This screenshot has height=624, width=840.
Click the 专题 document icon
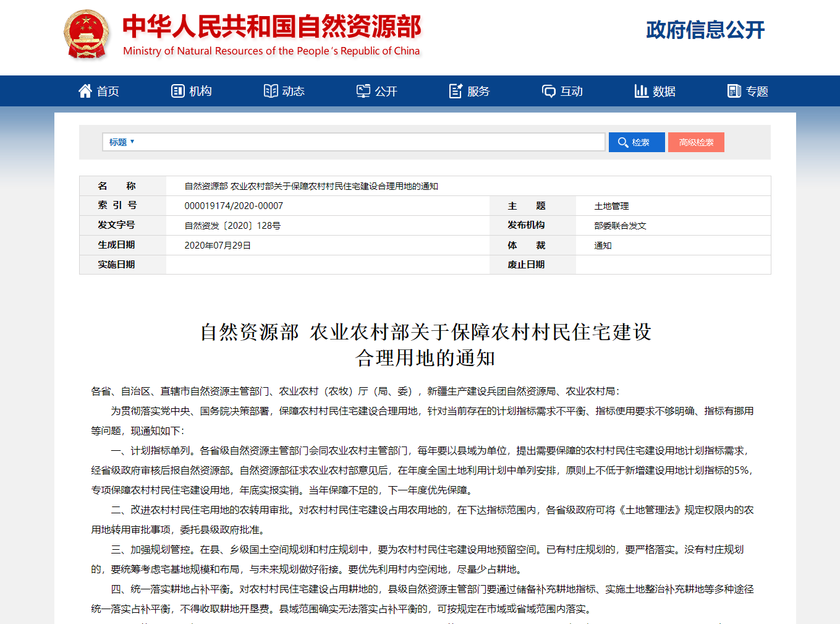point(734,91)
